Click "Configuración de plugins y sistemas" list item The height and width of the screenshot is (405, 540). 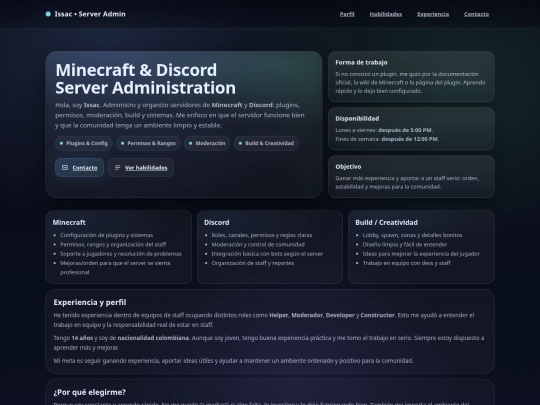click(106, 235)
